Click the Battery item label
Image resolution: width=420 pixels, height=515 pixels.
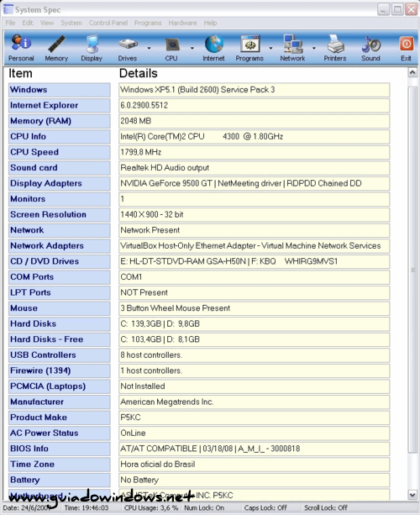[60, 481]
